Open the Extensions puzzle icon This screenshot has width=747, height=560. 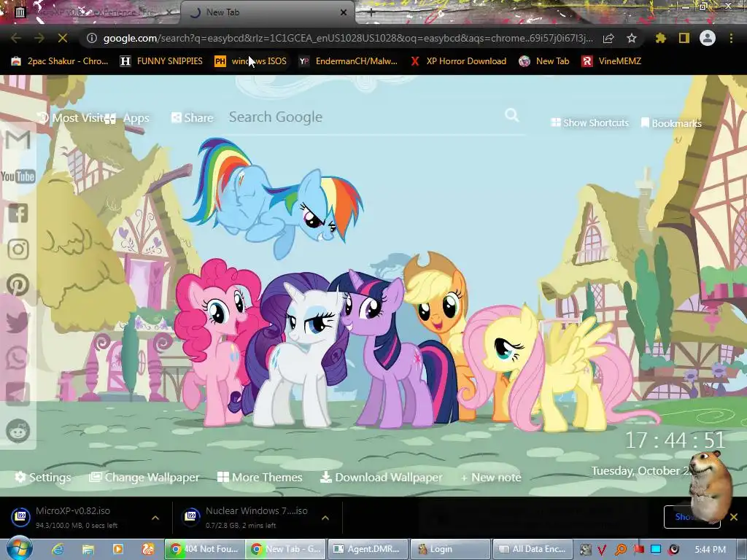tap(660, 38)
